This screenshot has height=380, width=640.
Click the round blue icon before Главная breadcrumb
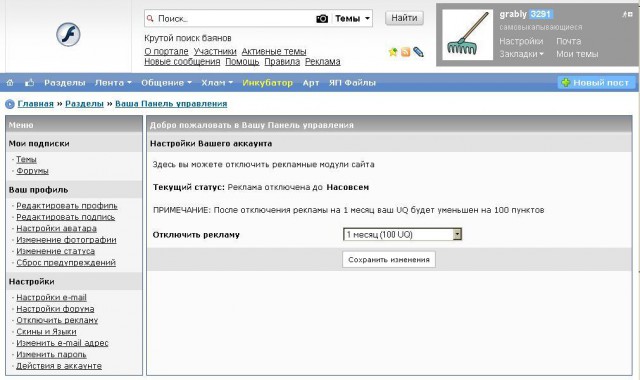click(10, 104)
